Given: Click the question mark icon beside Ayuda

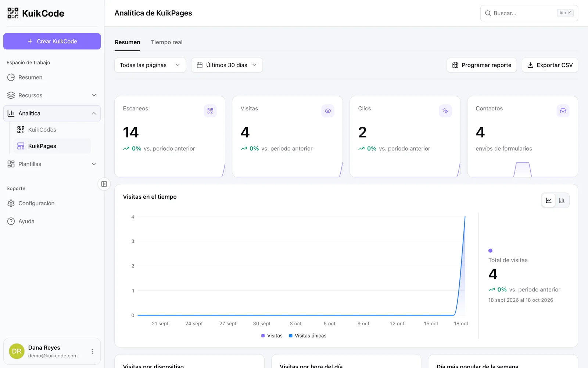Looking at the screenshot, I should click(11, 221).
